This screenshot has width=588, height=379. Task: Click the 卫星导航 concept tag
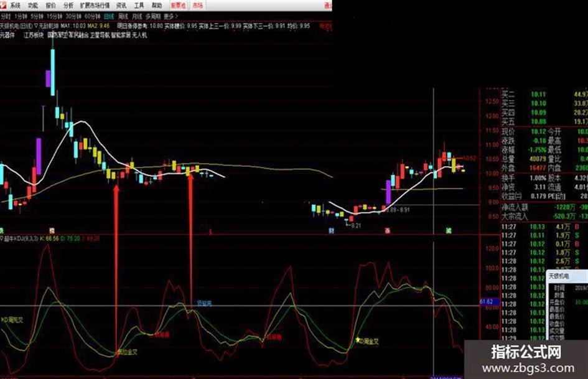[x=100, y=35]
